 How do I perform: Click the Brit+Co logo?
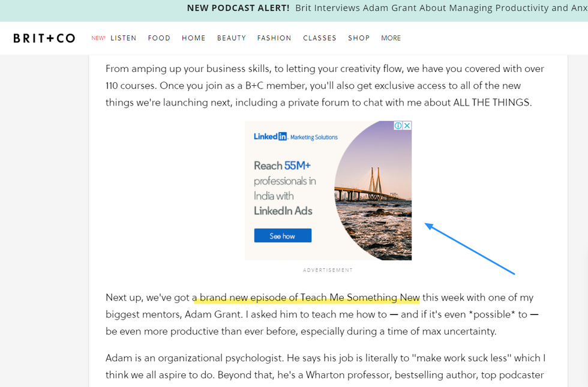point(44,38)
